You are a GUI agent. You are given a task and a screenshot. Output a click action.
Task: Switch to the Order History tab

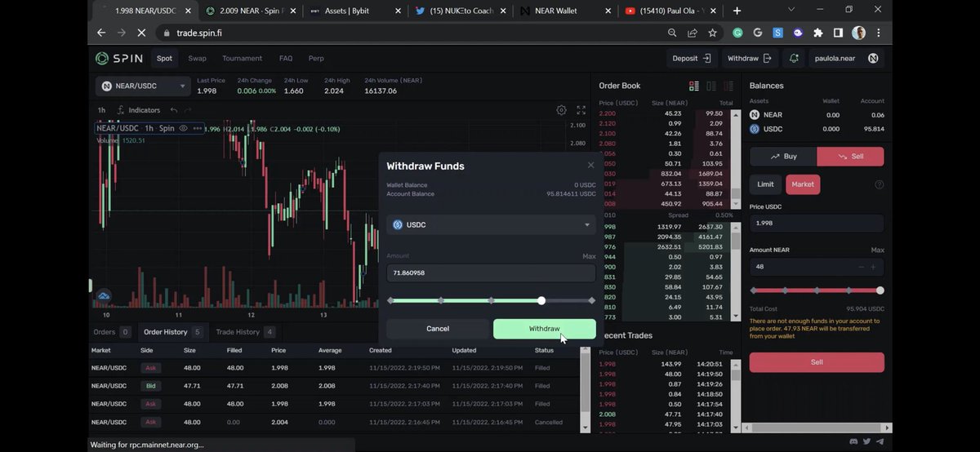pyautogui.click(x=172, y=332)
